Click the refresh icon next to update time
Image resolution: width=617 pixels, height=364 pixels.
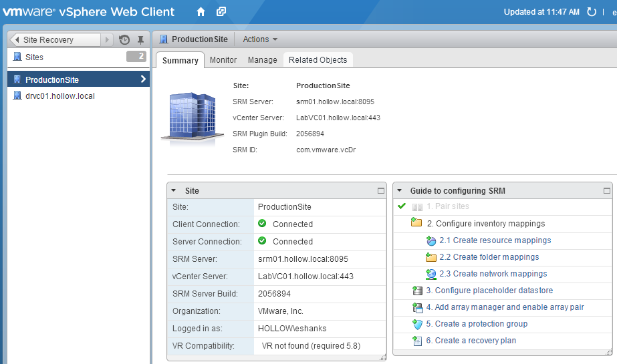click(591, 12)
